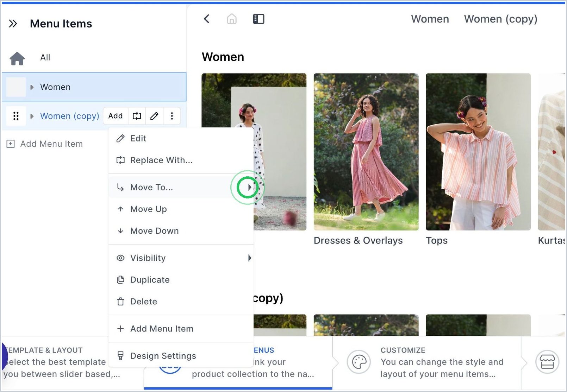Open the Visibility option in the context menu

(x=181, y=258)
